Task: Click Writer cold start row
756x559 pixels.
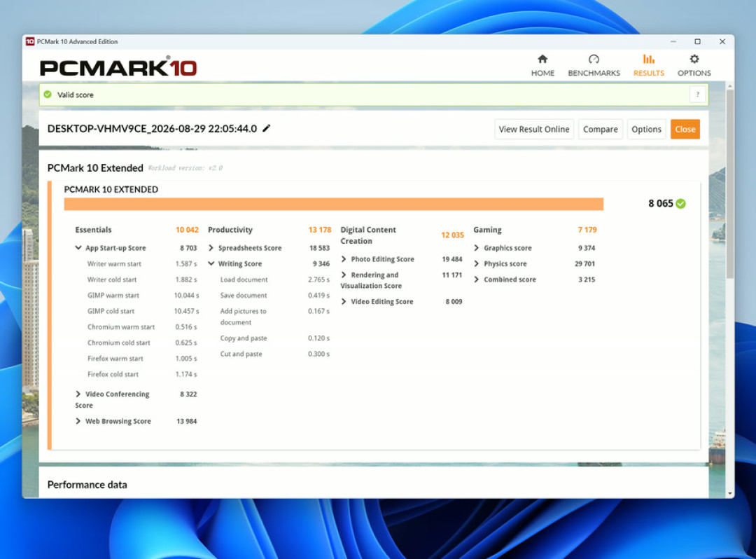Action: click(141, 279)
